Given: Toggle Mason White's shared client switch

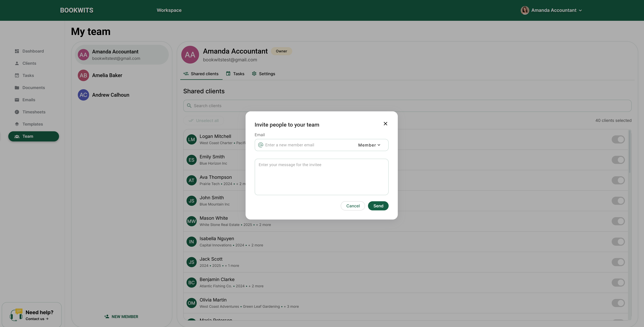Looking at the screenshot, I should pyautogui.click(x=618, y=221).
